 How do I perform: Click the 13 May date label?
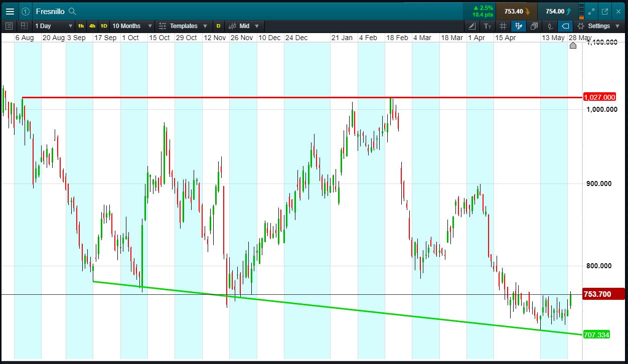click(x=553, y=38)
